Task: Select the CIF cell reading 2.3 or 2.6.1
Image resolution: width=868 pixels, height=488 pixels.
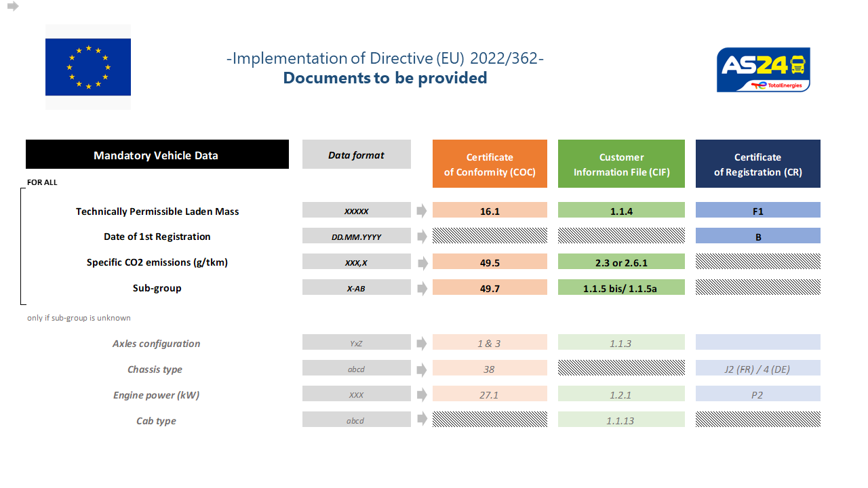Action: [621, 262]
